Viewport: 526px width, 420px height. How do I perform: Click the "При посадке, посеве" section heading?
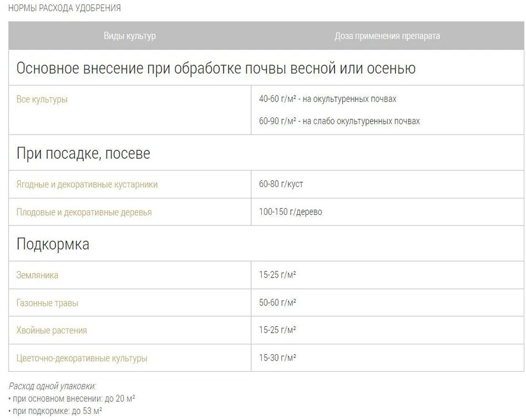point(83,153)
